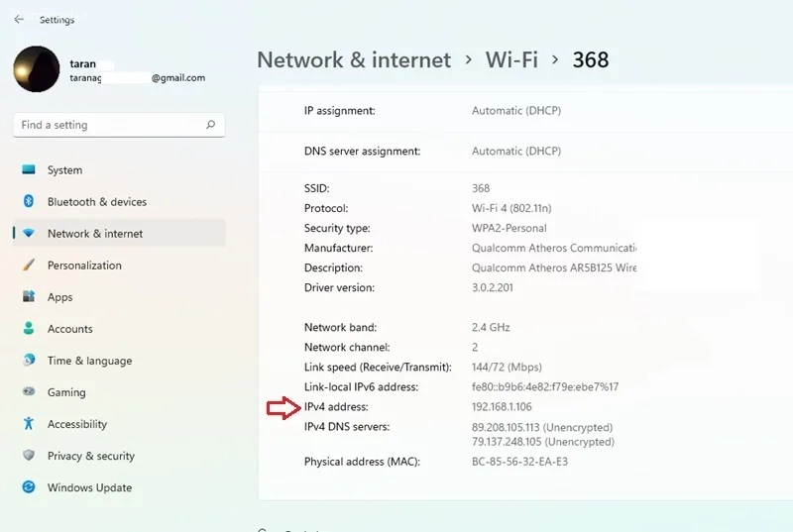Image resolution: width=793 pixels, height=532 pixels.
Task: Navigate to Wi-Fi breadcrumb
Action: [x=511, y=60]
